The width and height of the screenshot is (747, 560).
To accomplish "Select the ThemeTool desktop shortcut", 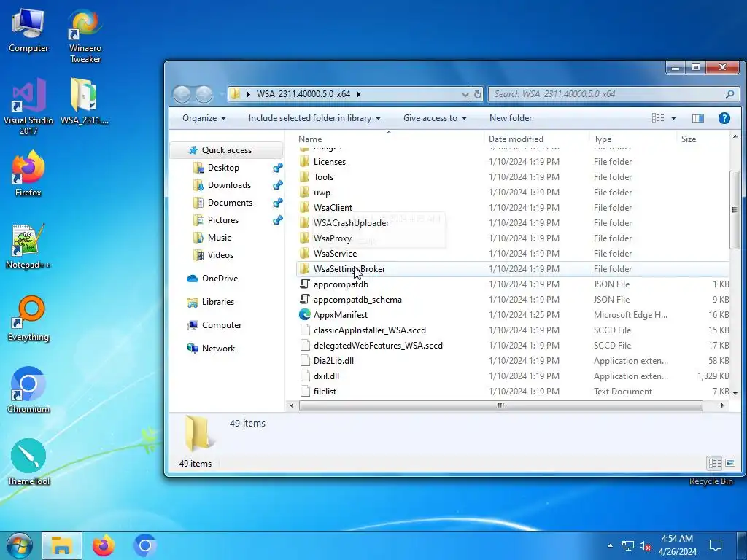I will click(x=28, y=462).
